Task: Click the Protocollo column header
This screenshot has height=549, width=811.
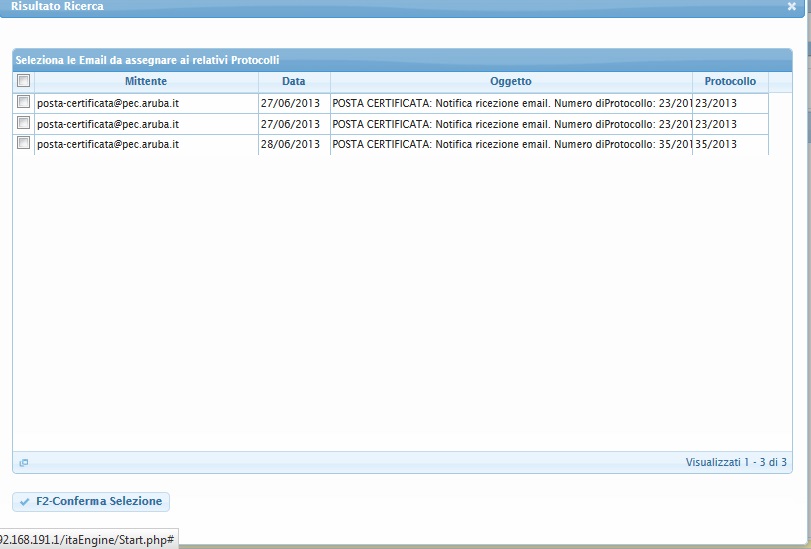Action: (x=729, y=81)
